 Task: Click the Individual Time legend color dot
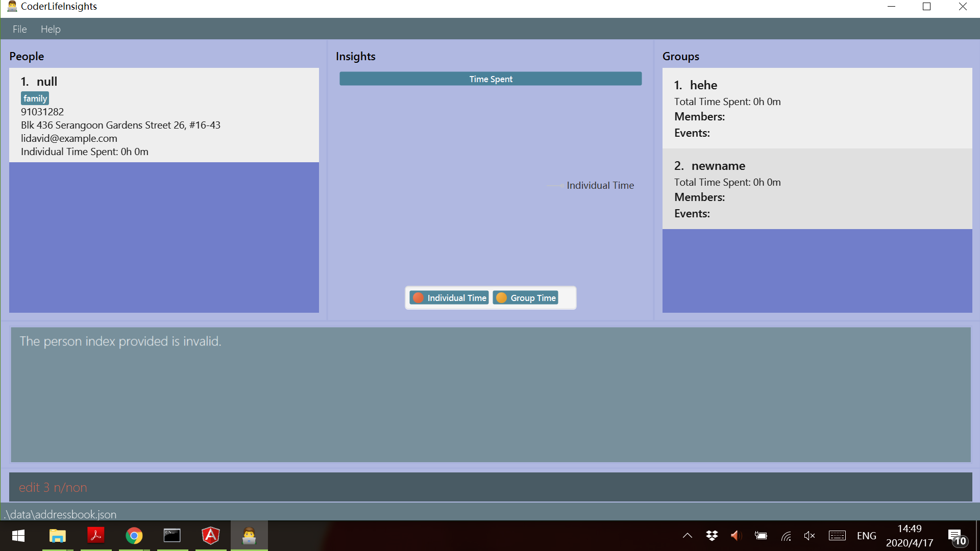pos(418,298)
